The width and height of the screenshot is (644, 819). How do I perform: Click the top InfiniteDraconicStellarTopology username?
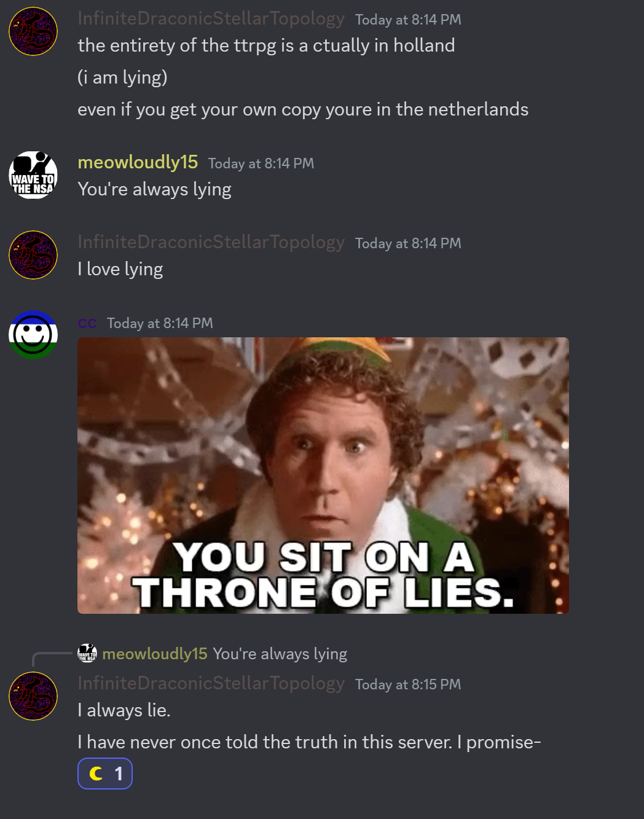pyautogui.click(x=211, y=18)
